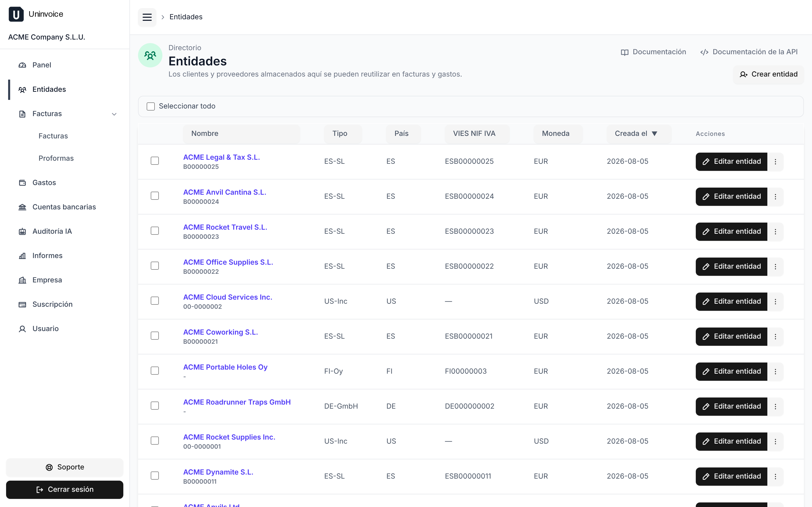The width and height of the screenshot is (812, 507).
Task: Open more options for ACME Legal & Tax
Action: click(775, 162)
